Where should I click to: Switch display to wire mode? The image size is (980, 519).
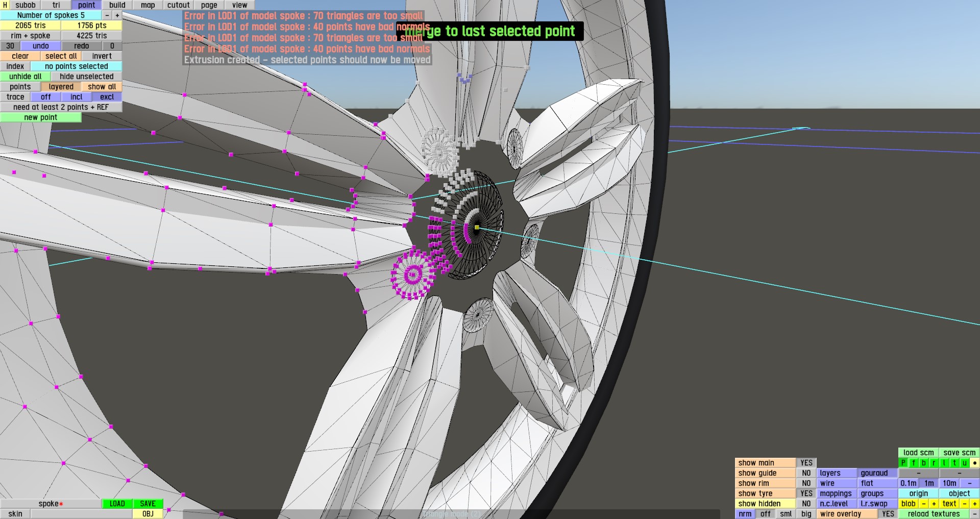[x=837, y=483]
